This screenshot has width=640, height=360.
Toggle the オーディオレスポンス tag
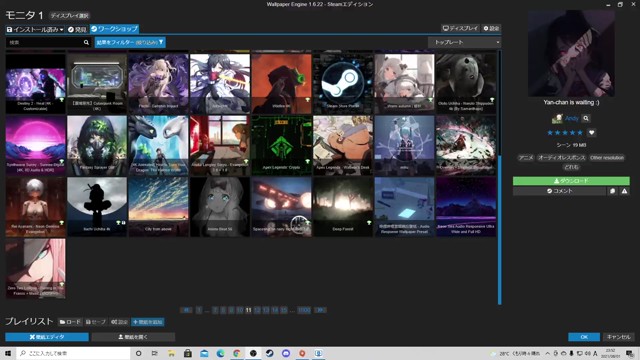561,158
